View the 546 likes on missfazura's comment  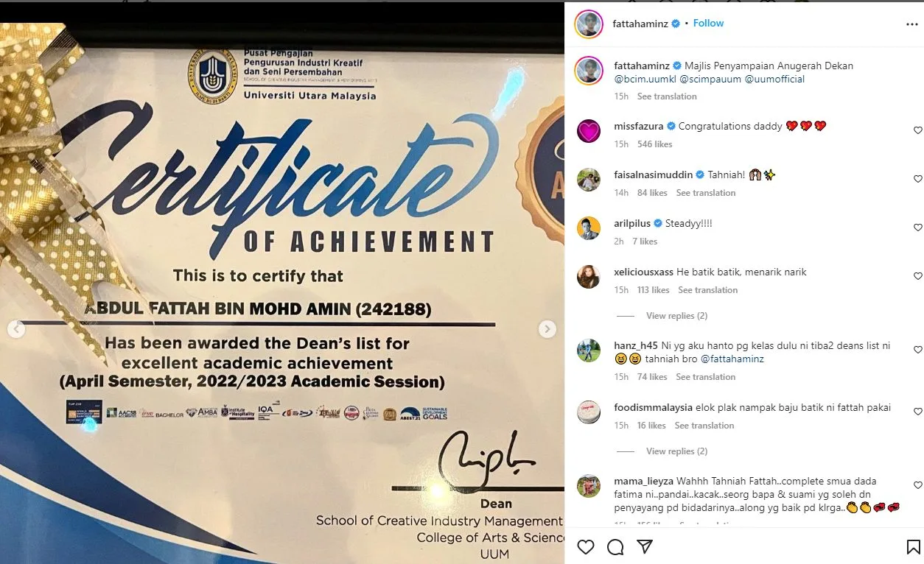coord(655,144)
